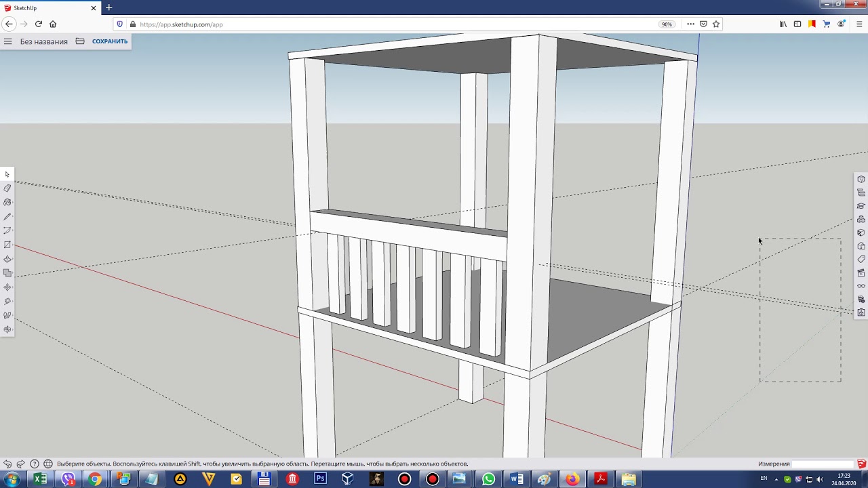
Task: Click the SketchUp logo in status bar
Action: click(x=861, y=464)
